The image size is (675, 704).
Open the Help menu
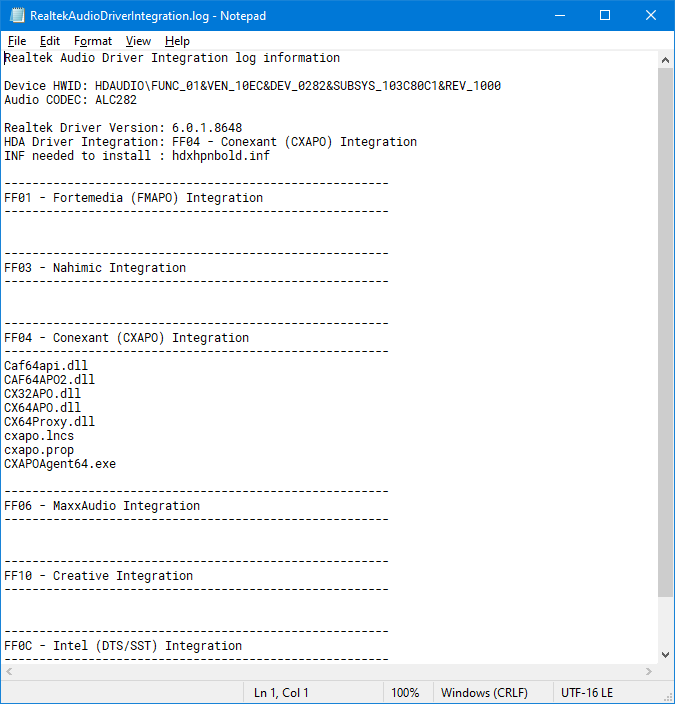(177, 41)
